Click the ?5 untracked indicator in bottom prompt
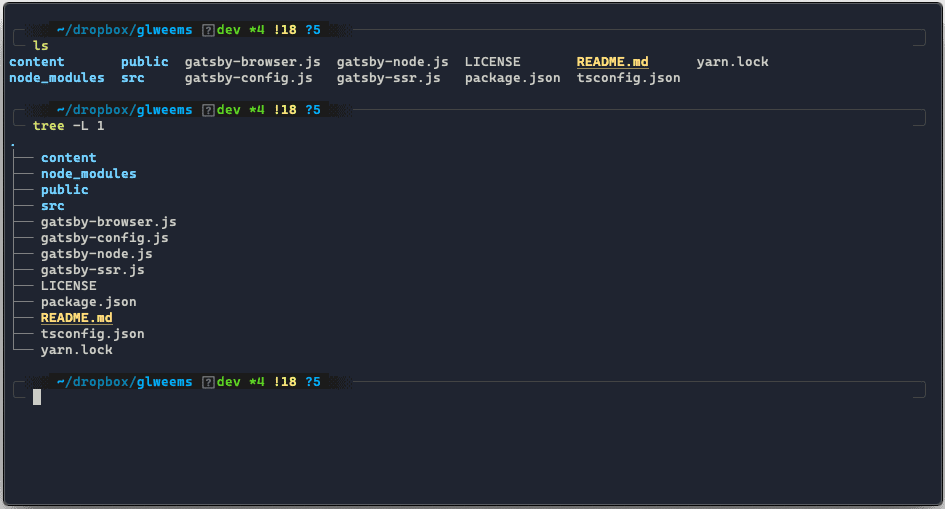Screen dimensions: 945x509 pos(312,382)
